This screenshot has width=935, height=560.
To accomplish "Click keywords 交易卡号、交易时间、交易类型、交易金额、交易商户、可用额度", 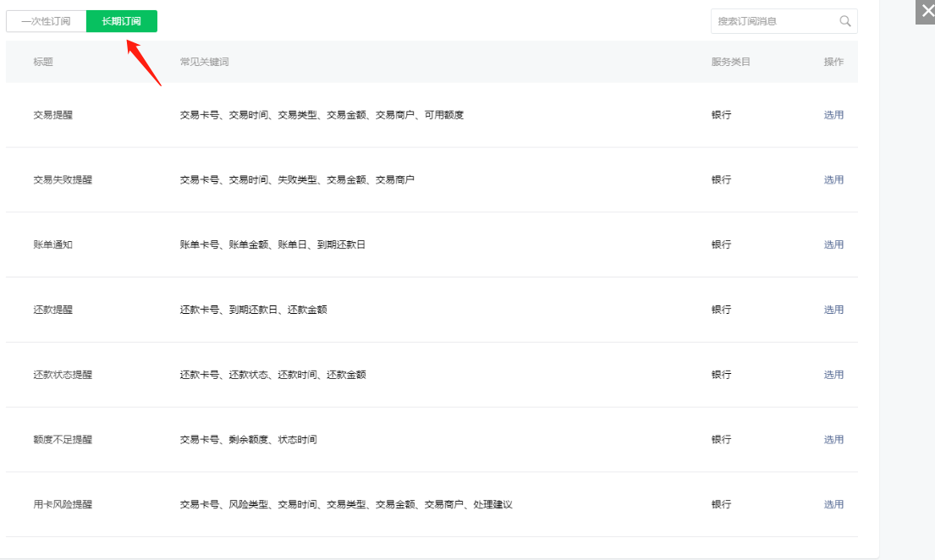I will (x=322, y=115).
